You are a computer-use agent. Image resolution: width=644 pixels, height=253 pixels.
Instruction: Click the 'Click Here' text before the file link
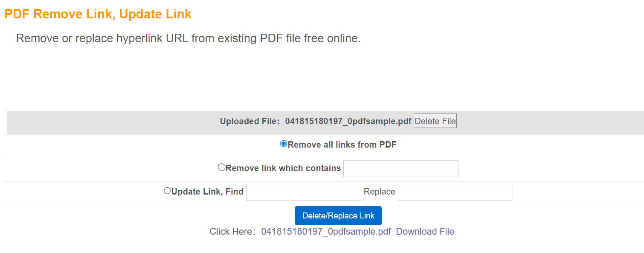tap(232, 232)
